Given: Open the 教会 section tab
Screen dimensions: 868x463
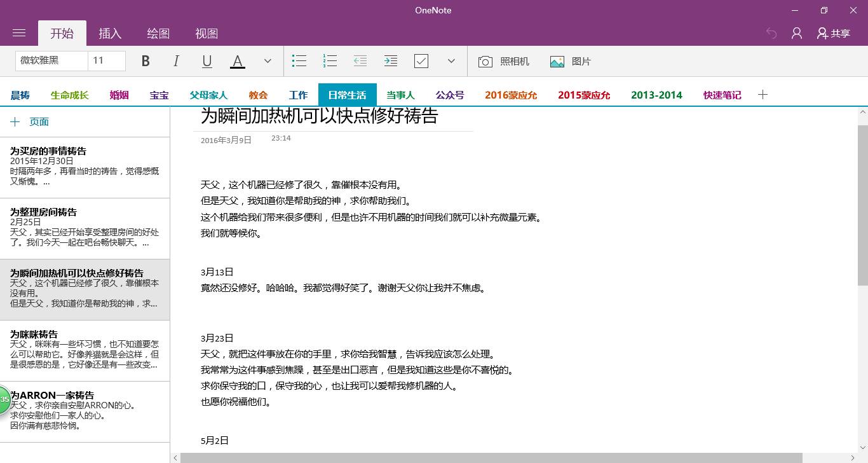Looking at the screenshot, I should (x=258, y=95).
